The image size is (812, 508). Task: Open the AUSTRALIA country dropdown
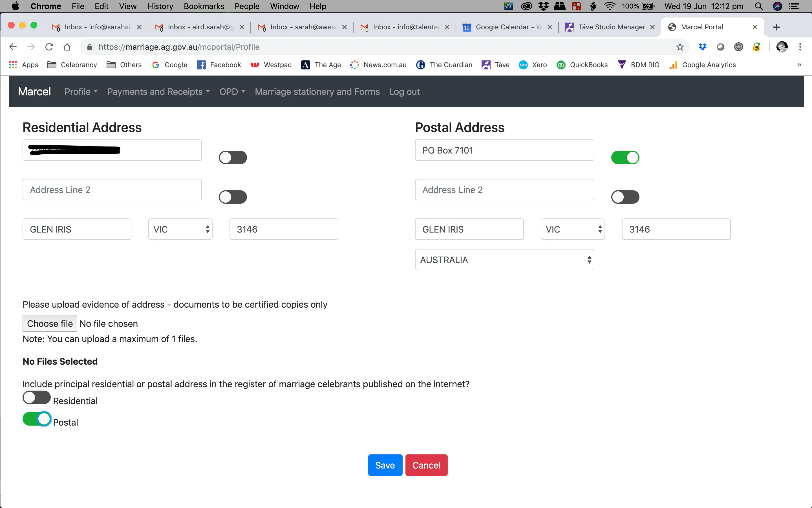(x=504, y=260)
